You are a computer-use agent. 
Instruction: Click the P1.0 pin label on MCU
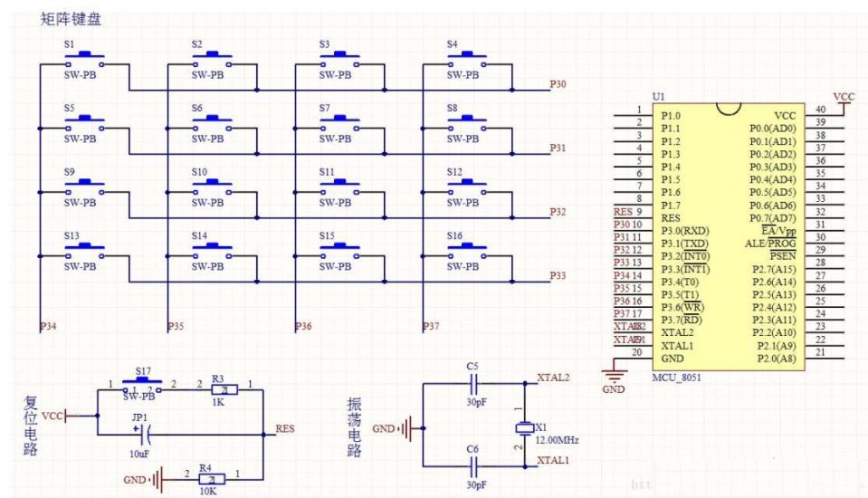(x=671, y=116)
